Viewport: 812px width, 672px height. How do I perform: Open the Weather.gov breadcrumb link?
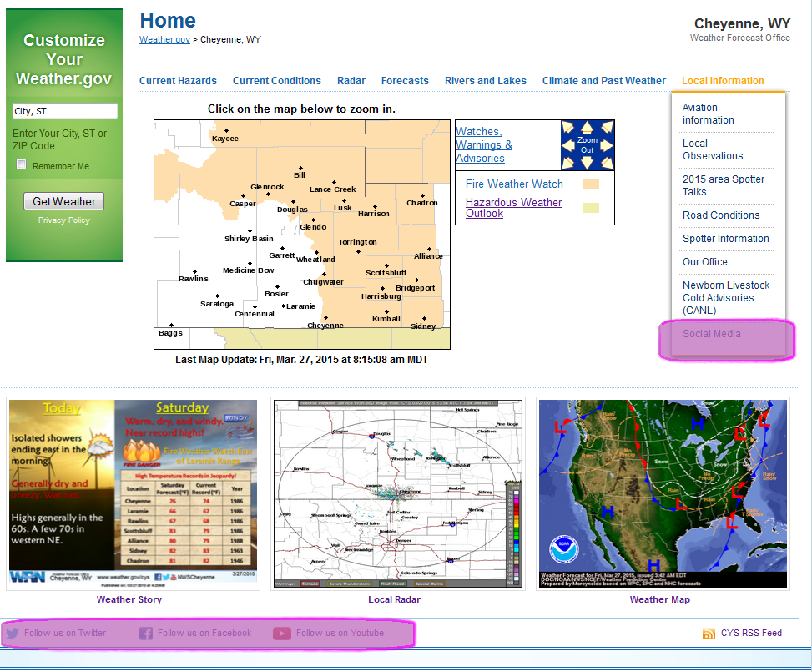(x=164, y=39)
